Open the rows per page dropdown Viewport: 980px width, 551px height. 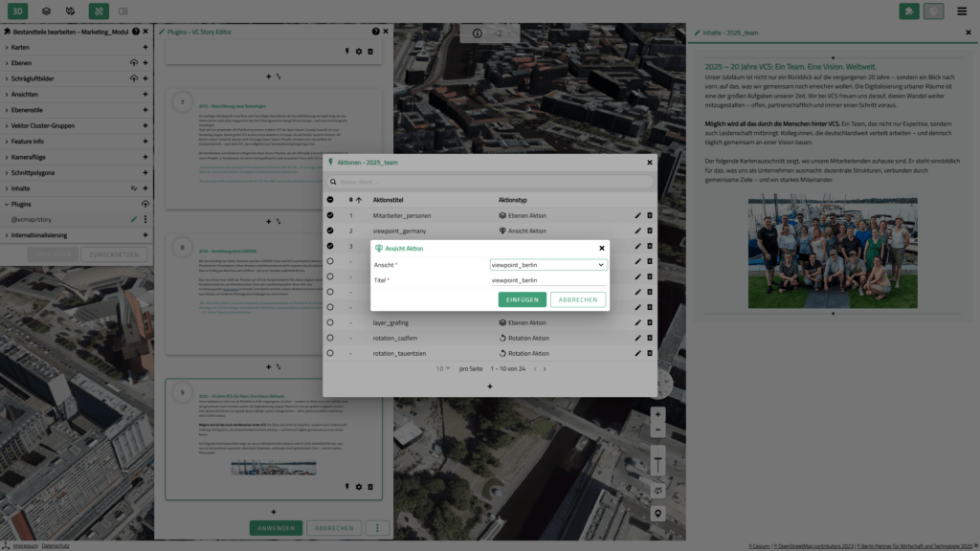442,369
